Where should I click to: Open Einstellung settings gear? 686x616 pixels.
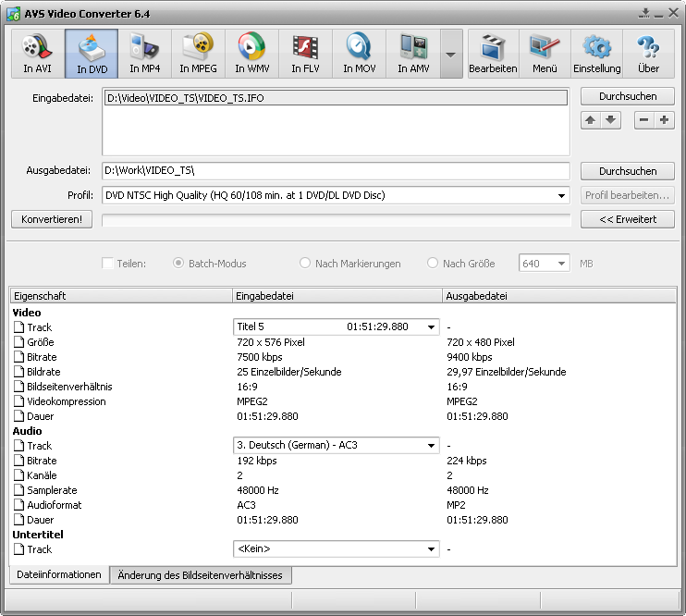(x=596, y=54)
